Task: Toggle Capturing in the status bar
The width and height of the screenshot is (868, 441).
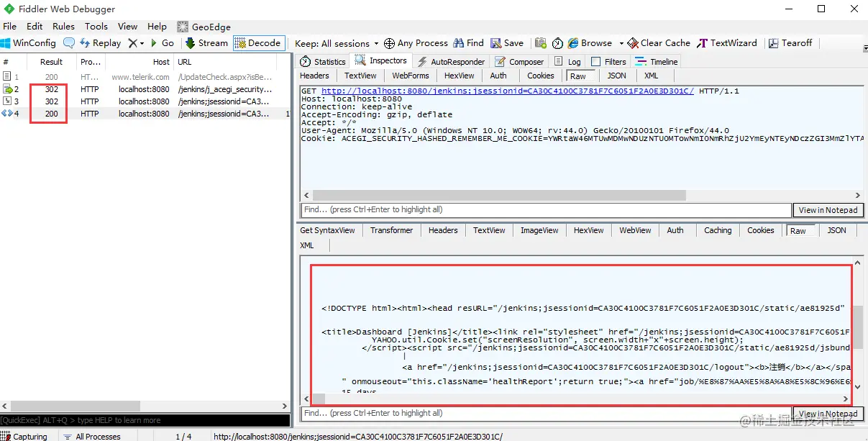Action: click(x=24, y=436)
